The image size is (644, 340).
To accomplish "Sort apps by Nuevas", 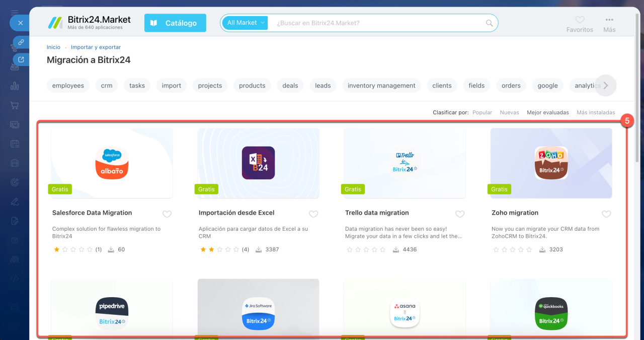I will point(509,112).
